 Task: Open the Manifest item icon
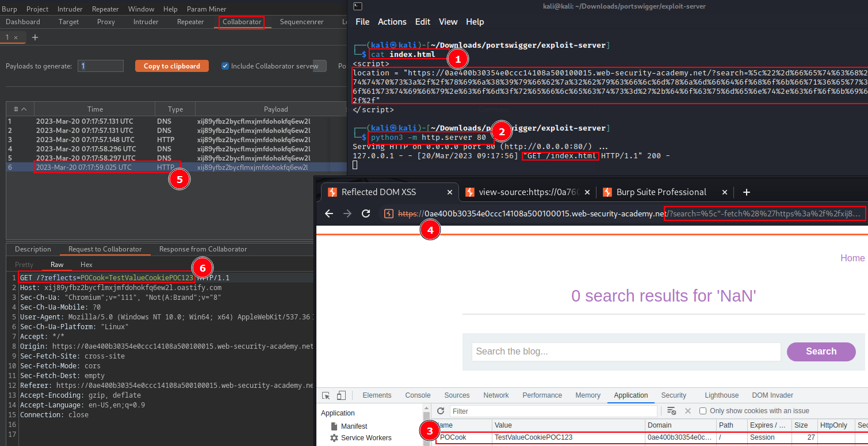pyautogui.click(x=334, y=426)
